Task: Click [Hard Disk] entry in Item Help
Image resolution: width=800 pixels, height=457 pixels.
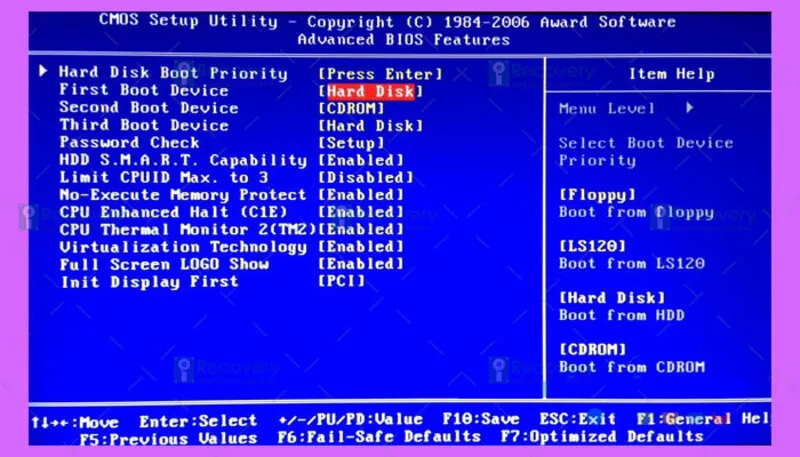Action: (612, 298)
